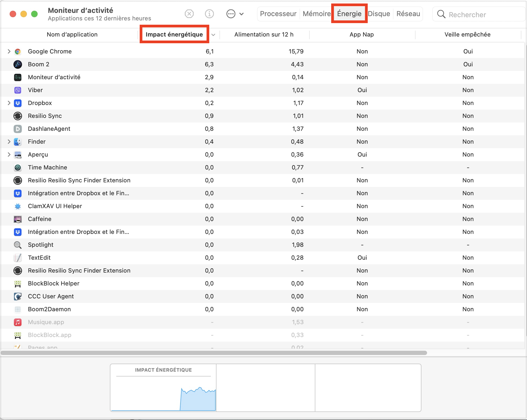Select the Énergie tab
Screen dimensions: 527x420
coord(349,14)
